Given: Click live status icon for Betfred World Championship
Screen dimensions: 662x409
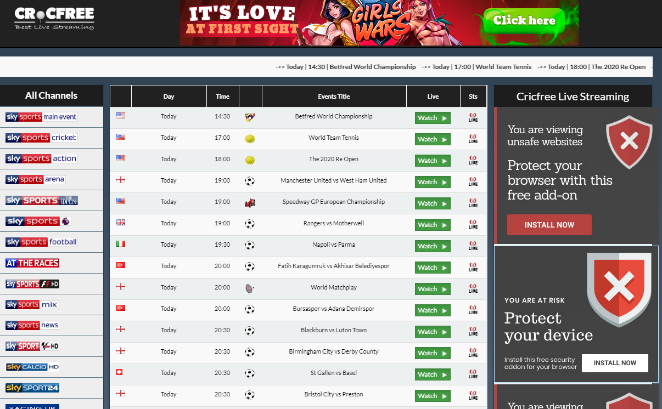Looking at the screenshot, I should tap(473, 117).
